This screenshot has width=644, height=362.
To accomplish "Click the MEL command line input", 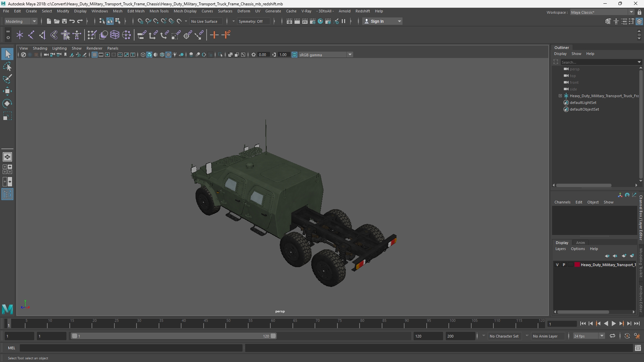I will [x=131, y=348].
